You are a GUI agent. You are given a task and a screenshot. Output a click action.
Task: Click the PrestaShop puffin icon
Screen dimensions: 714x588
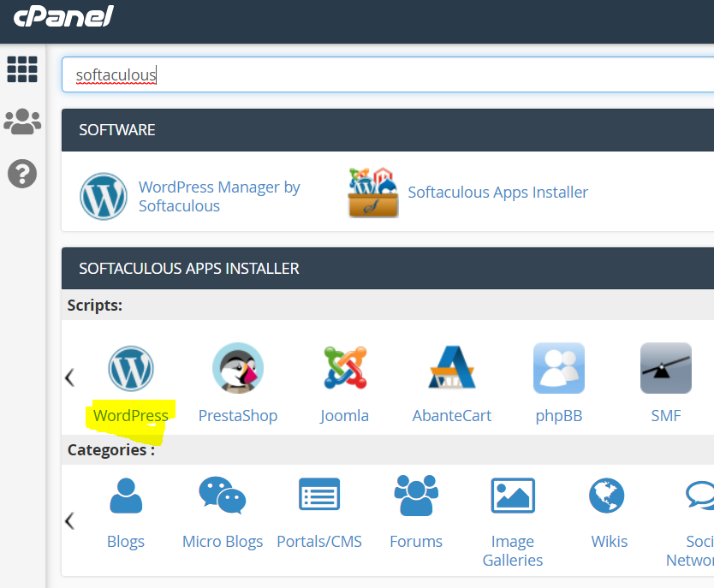pos(238,368)
